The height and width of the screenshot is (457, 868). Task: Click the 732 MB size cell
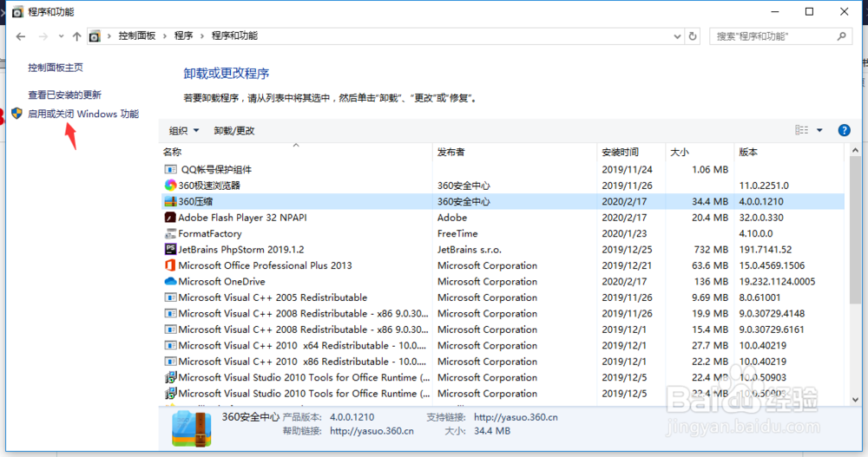pos(712,250)
